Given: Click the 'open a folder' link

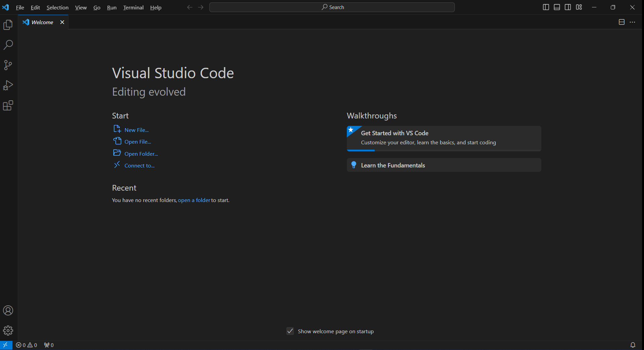Looking at the screenshot, I should (194, 200).
